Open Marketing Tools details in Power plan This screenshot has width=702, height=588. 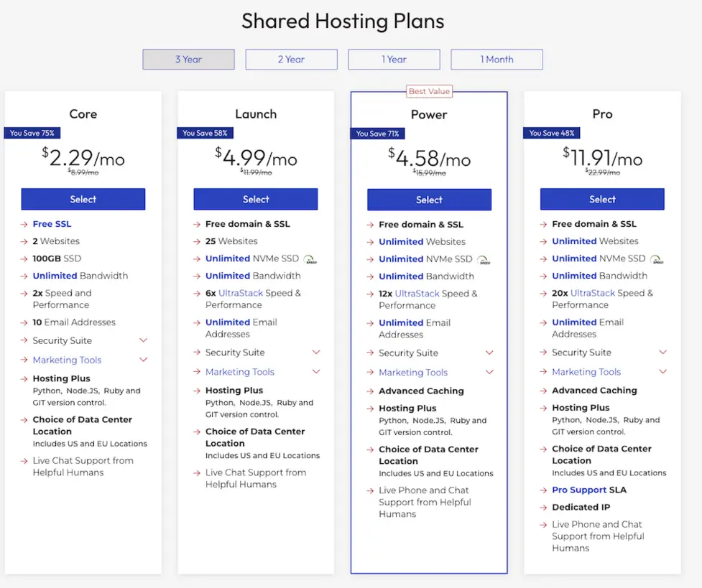point(491,373)
